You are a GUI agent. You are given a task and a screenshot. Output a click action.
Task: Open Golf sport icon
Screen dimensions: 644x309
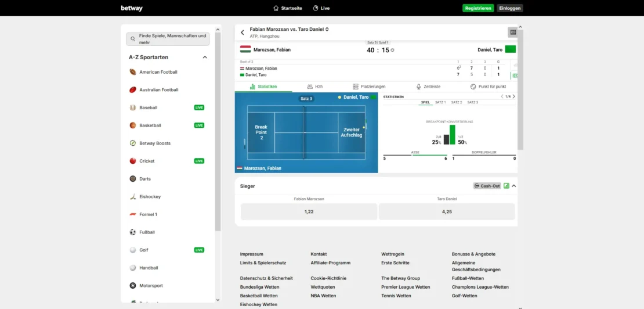tap(133, 250)
